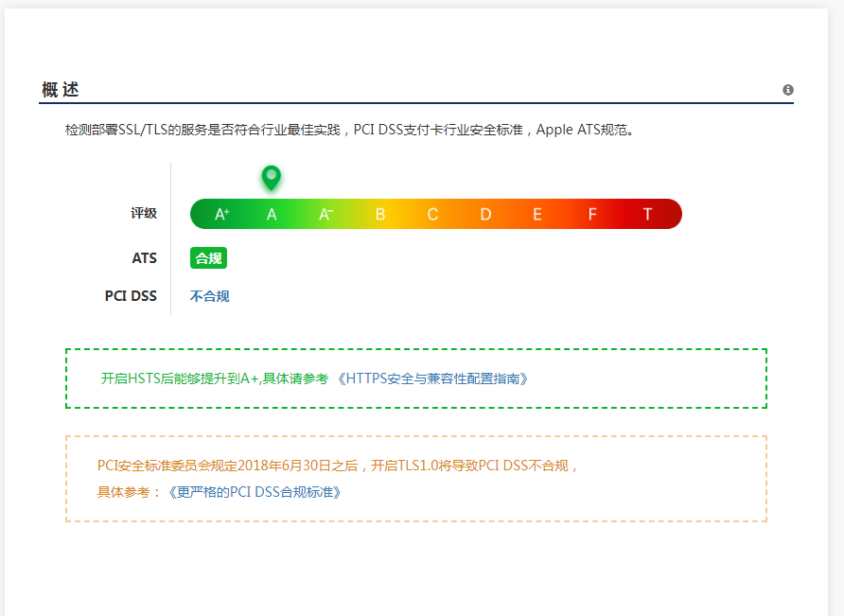Image resolution: width=844 pixels, height=616 pixels.
Task: Click the E grade on rating bar
Action: 537,214
